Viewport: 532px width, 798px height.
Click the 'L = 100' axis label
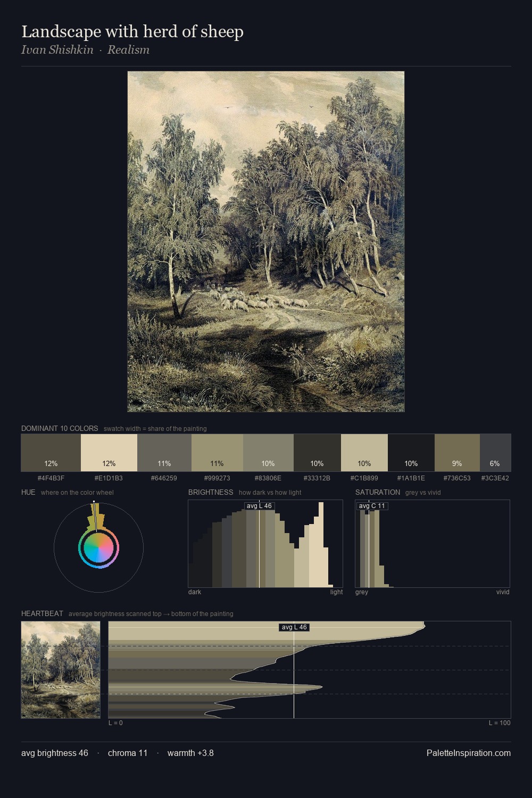[500, 723]
